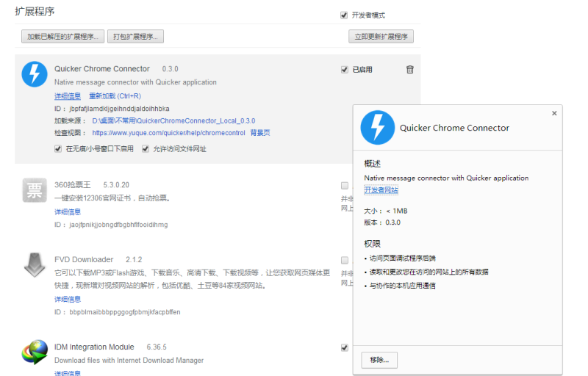588x376 pixels.
Task: Click the 概述 heading in the popup
Action: point(373,164)
